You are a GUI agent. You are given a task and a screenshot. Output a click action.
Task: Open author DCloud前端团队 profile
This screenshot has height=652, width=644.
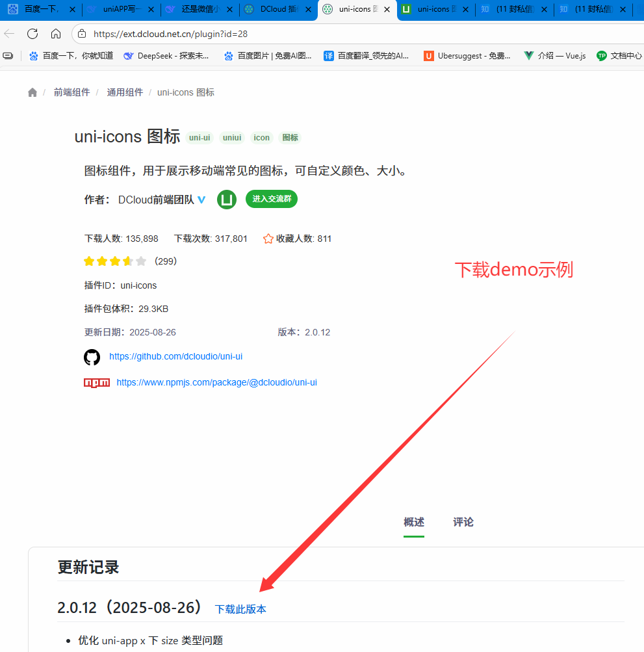pos(156,200)
